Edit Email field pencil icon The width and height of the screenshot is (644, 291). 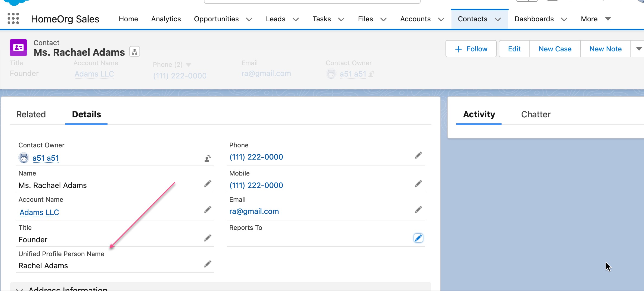418,210
